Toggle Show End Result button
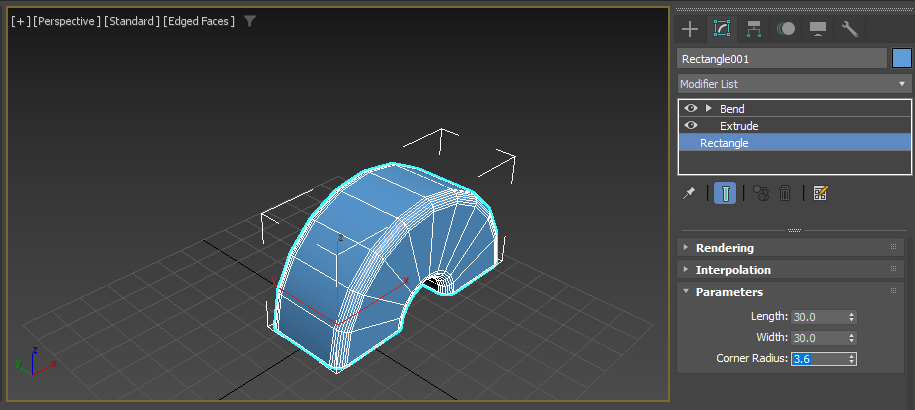 [725, 193]
